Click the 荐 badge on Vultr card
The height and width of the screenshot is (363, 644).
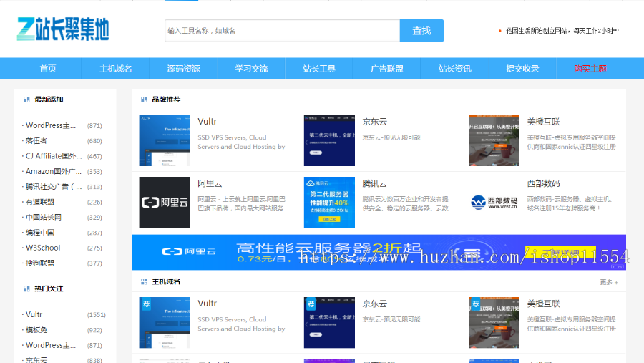click(146, 304)
